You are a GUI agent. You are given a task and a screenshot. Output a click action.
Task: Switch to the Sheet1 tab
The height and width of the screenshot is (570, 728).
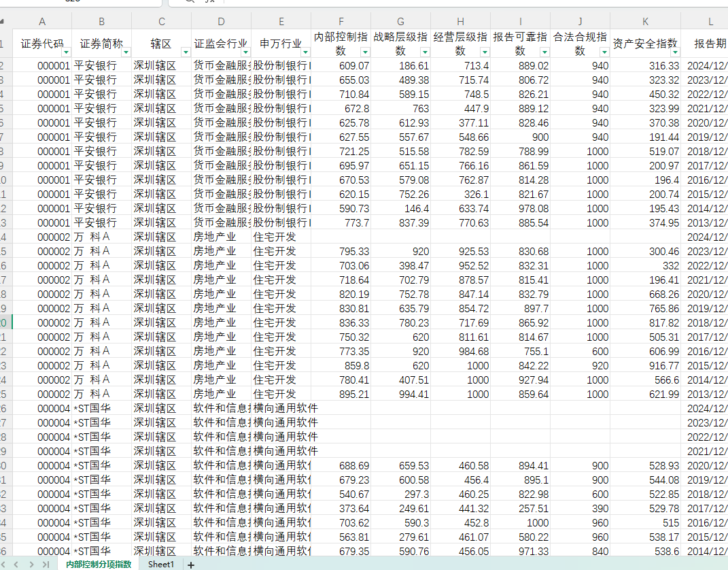(x=160, y=565)
